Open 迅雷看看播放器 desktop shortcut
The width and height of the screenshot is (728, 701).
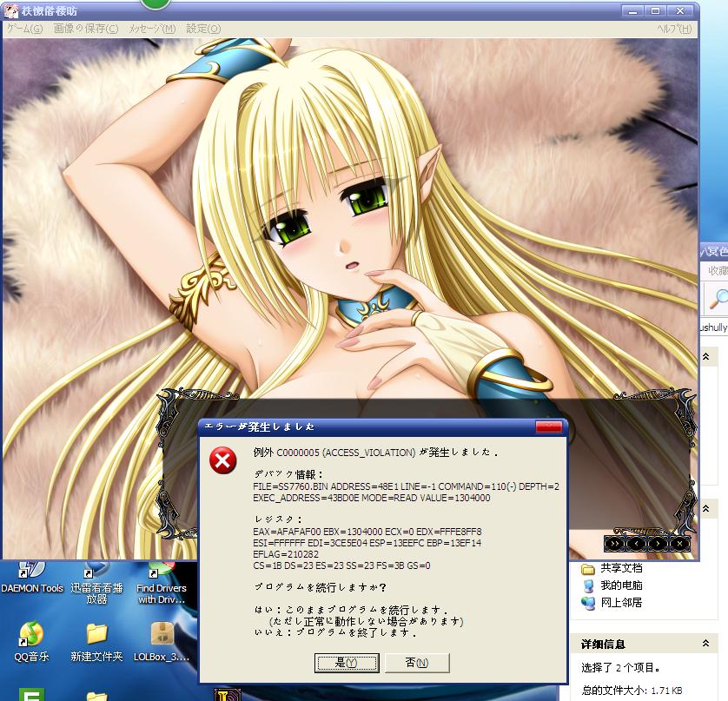coord(96,583)
